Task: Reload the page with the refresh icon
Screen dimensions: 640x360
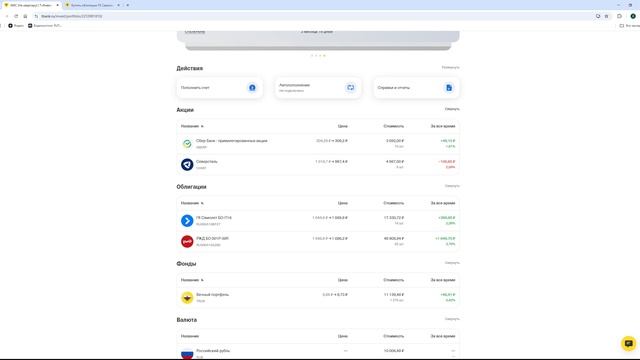Action: pyautogui.click(x=16, y=16)
